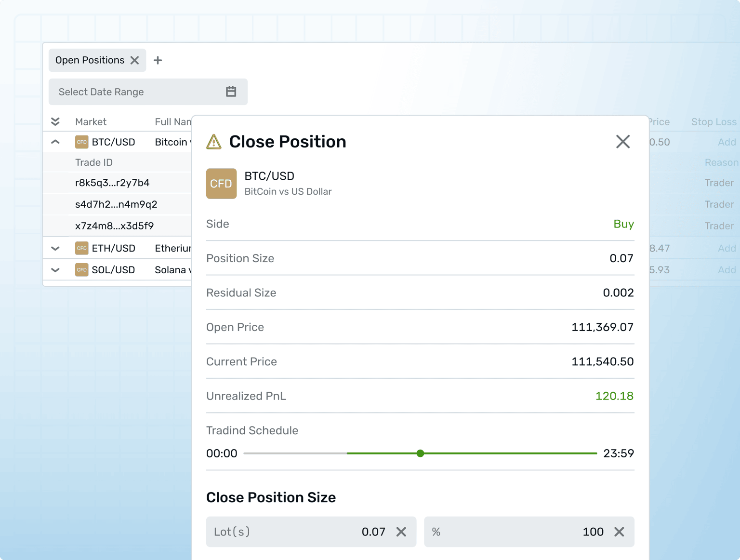
Task: Click the Trade ID subheader
Action: [94, 162]
